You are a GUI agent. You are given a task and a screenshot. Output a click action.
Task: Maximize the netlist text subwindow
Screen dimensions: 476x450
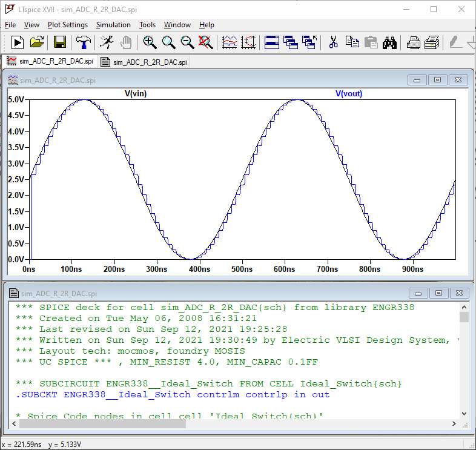pos(438,293)
